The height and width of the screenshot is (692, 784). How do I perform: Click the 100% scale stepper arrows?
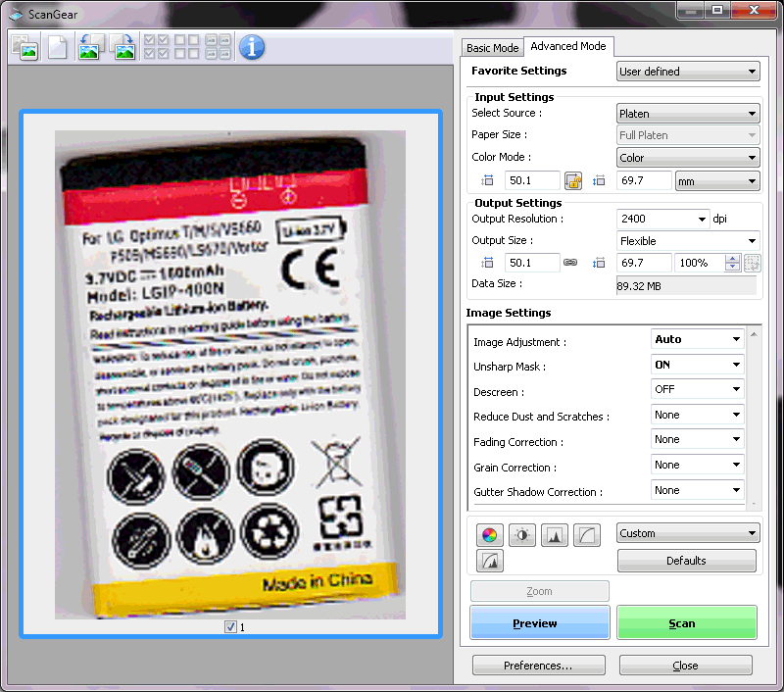tap(732, 263)
